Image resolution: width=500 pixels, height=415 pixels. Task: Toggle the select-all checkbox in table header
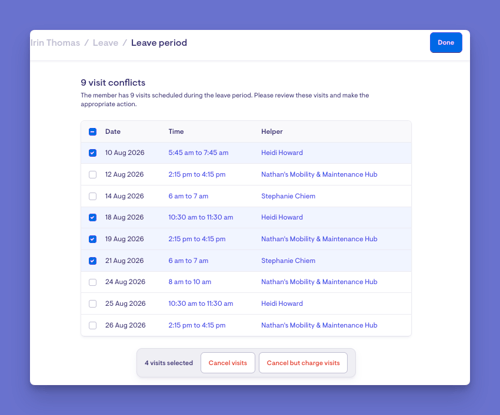93,132
